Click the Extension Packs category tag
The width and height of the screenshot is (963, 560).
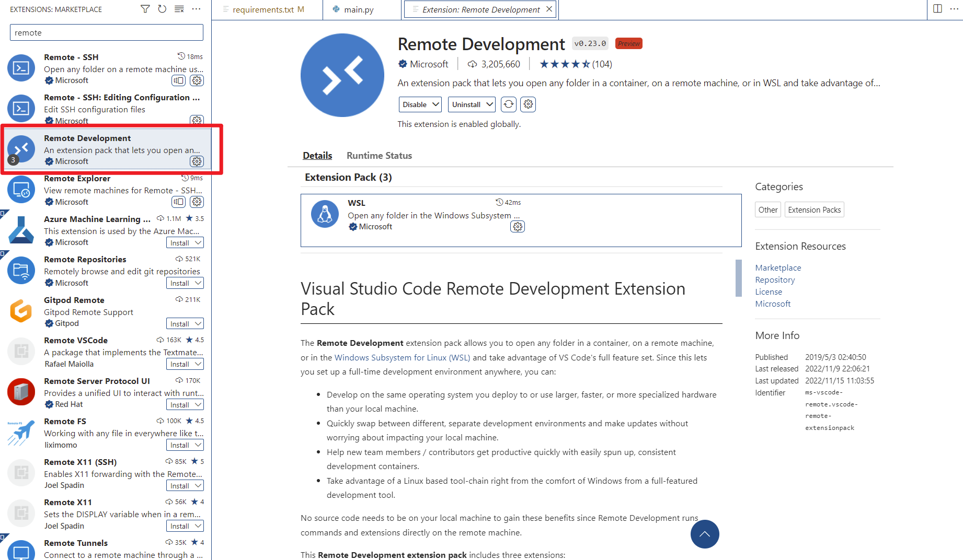pos(814,209)
